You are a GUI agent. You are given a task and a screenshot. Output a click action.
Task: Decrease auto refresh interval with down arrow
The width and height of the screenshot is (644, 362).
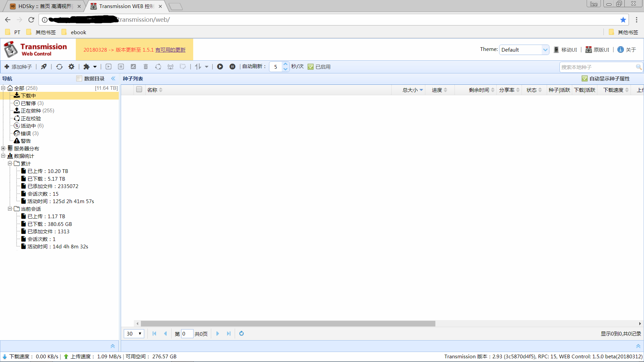click(285, 69)
